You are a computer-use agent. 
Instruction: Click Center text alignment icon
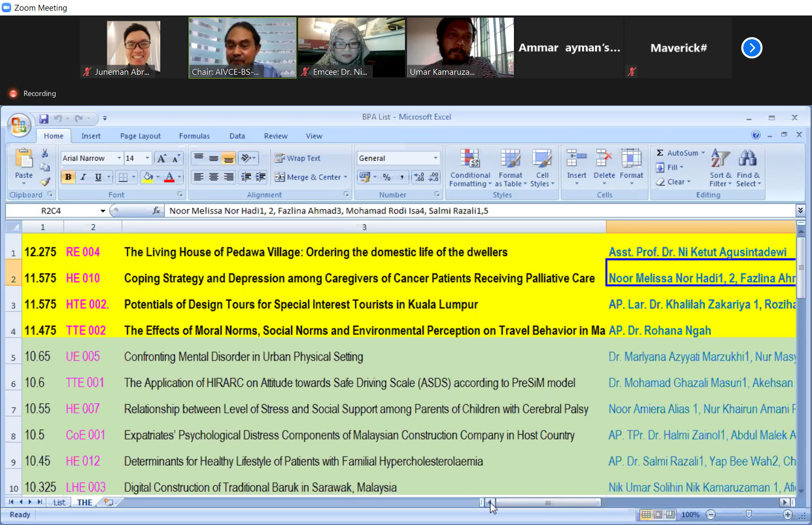214,177
